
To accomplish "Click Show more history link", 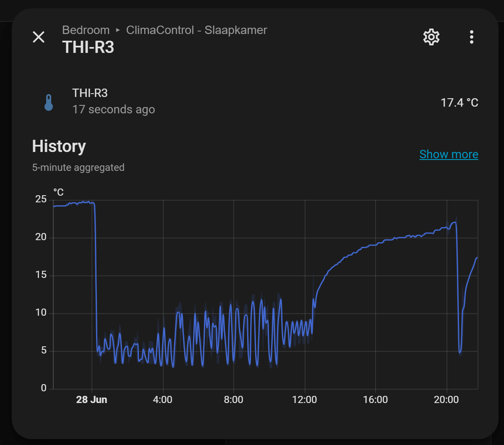I will point(449,154).
